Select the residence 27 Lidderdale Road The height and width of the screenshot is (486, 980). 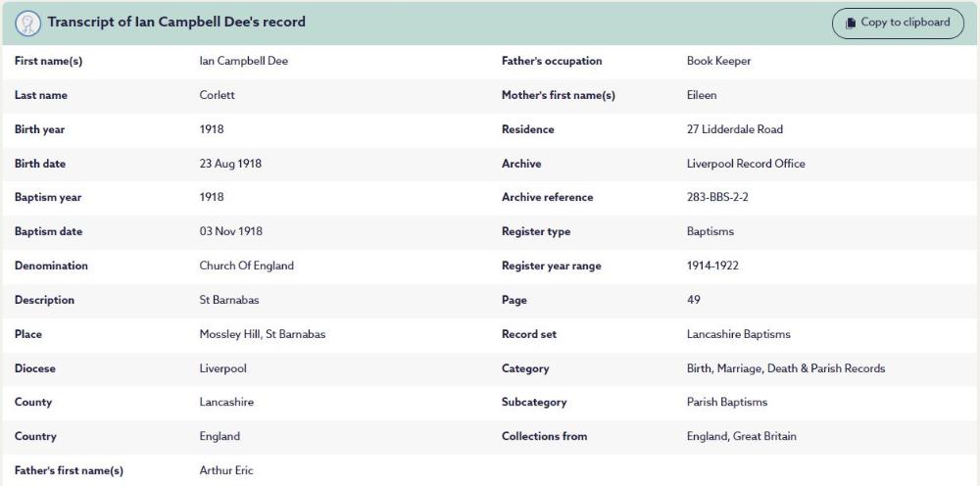pos(734,129)
